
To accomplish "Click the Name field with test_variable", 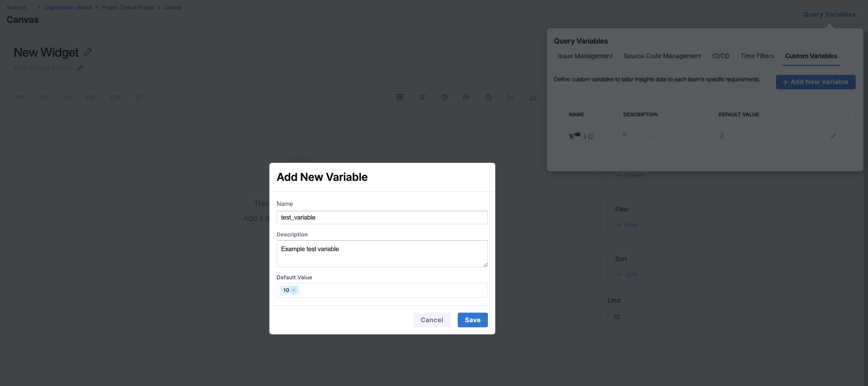I will click(382, 217).
